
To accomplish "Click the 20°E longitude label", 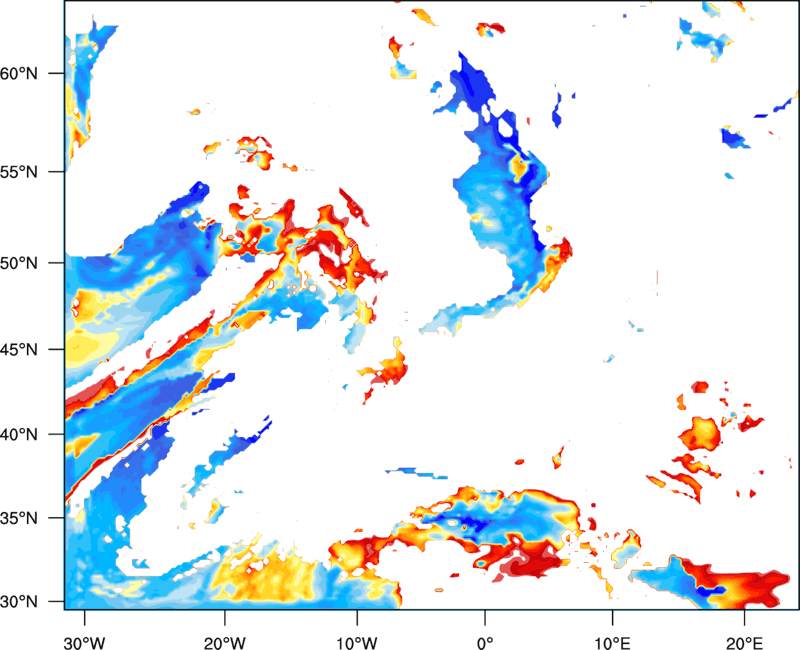I will click(744, 643).
